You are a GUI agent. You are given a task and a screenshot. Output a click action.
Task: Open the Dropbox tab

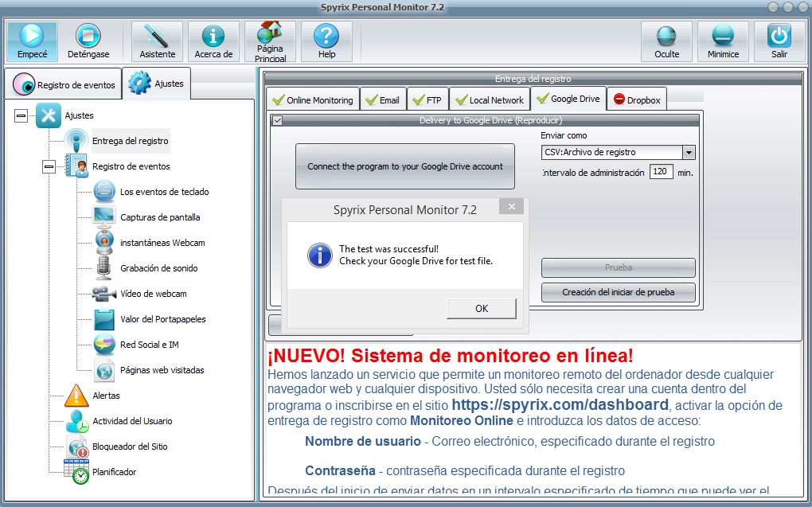[x=636, y=100]
